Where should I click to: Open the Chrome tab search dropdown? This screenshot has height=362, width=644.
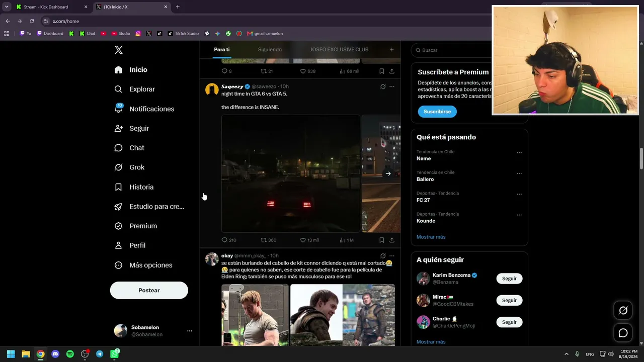coord(7,7)
